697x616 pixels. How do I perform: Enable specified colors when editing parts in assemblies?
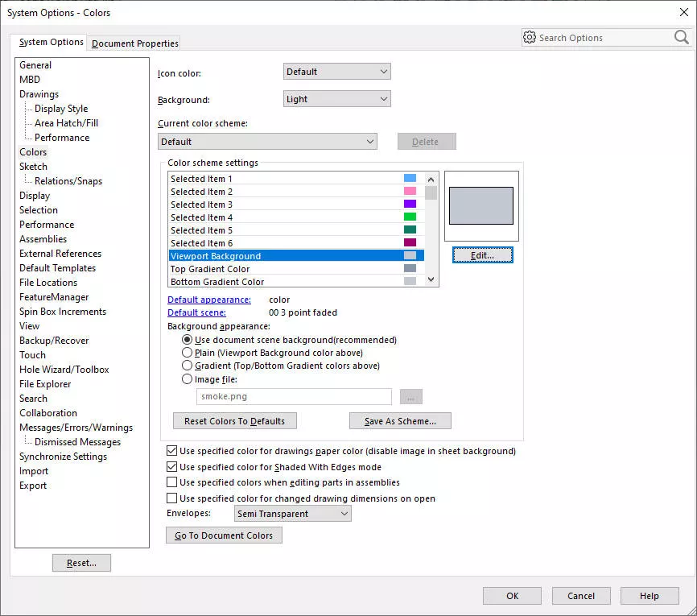172,482
